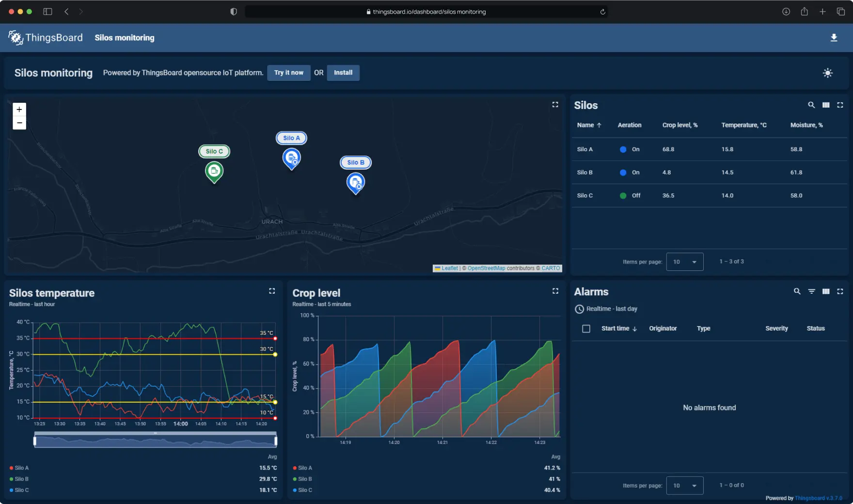Click the browser reload icon
The height and width of the screenshot is (504, 853).
602,12
